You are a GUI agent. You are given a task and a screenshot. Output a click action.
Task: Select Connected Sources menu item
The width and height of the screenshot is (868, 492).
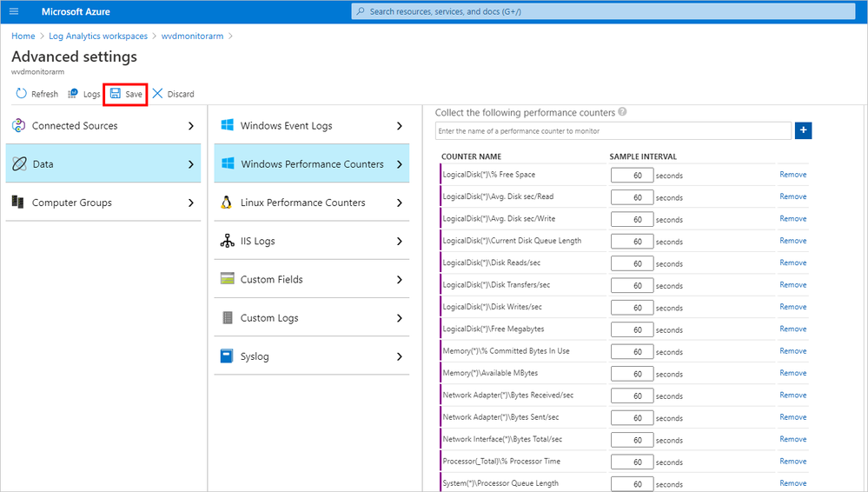(x=103, y=126)
